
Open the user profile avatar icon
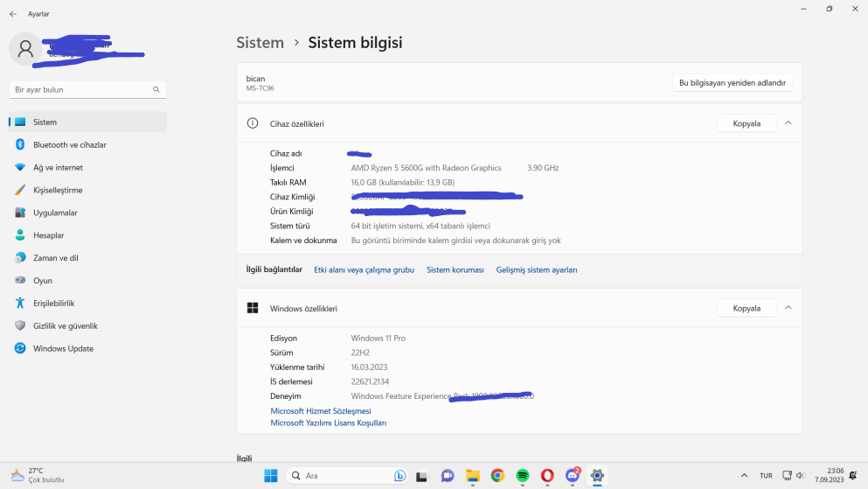[x=24, y=49]
